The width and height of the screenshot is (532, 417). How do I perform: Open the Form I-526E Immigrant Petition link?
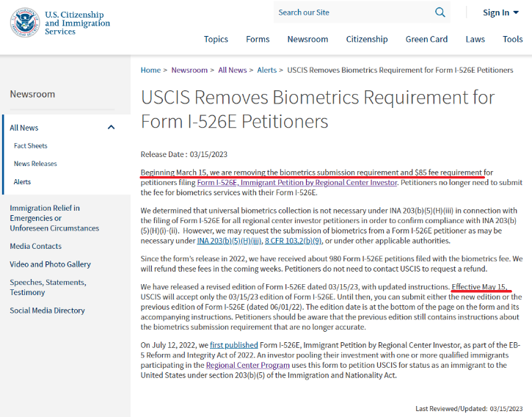coord(297,182)
